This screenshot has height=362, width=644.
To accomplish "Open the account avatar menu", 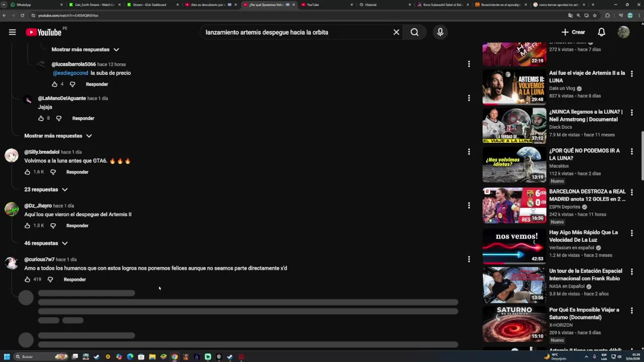I will point(623,32).
